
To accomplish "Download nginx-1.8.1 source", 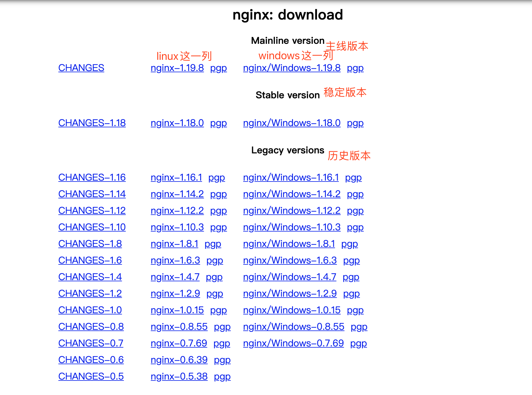I will click(174, 244).
